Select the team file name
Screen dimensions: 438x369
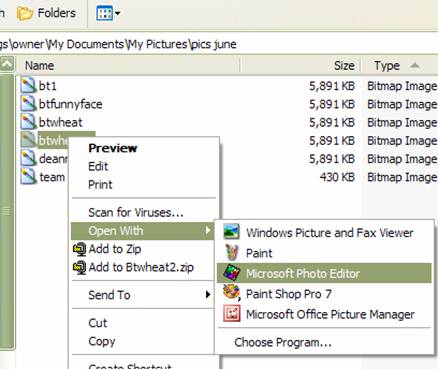click(52, 177)
